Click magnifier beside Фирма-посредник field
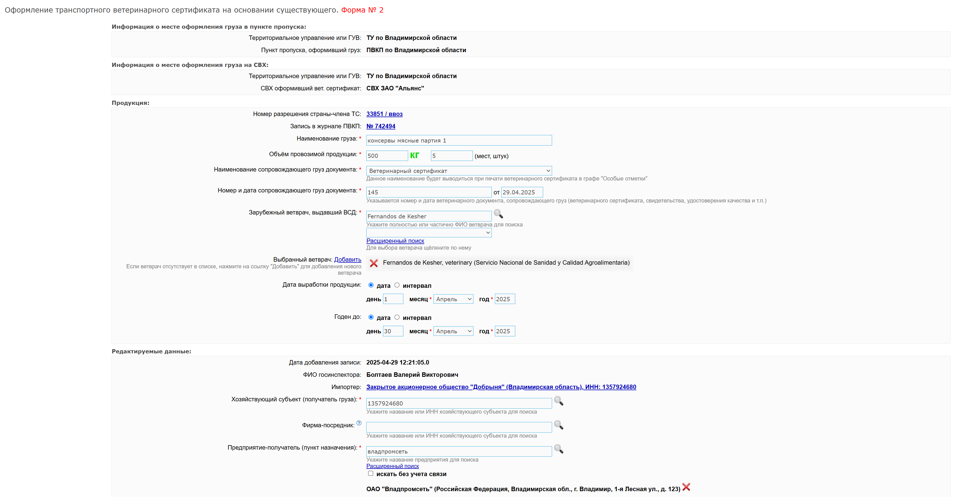980x497 pixels. tap(558, 425)
